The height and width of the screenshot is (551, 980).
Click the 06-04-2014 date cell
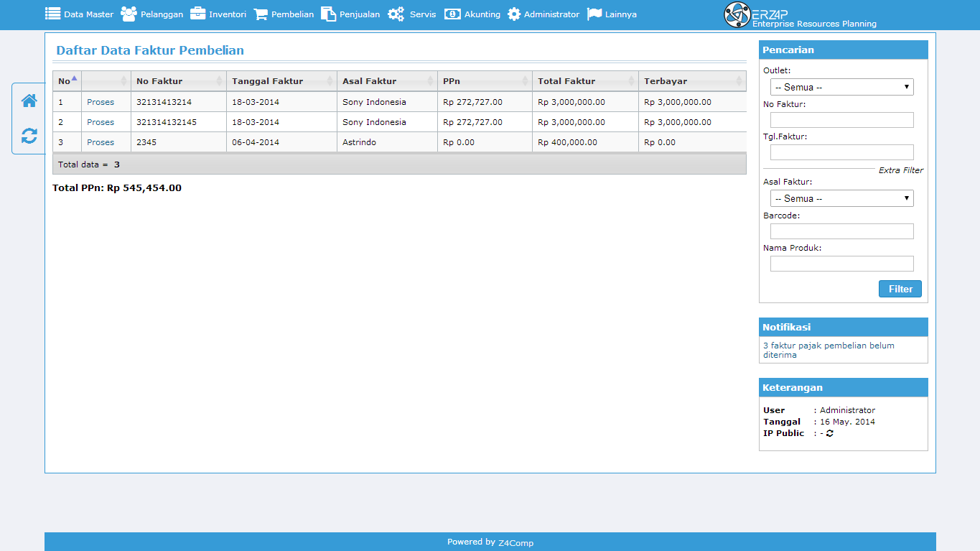point(281,142)
